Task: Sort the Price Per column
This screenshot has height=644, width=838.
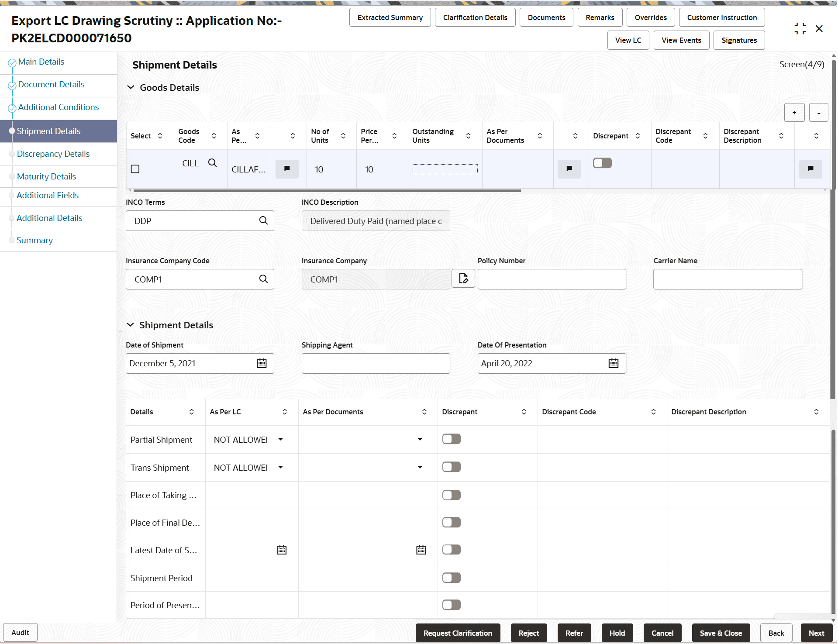Action: pyautogui.click(x=394, y=136)
